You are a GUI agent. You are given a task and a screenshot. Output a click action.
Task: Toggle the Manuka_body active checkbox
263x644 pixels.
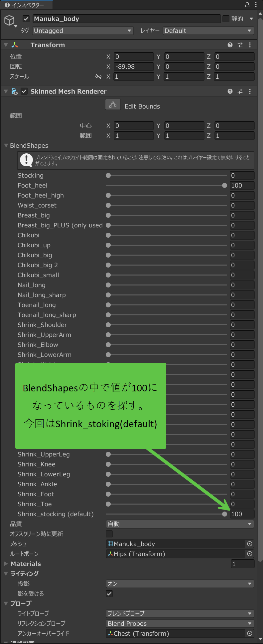click(26, 19)
